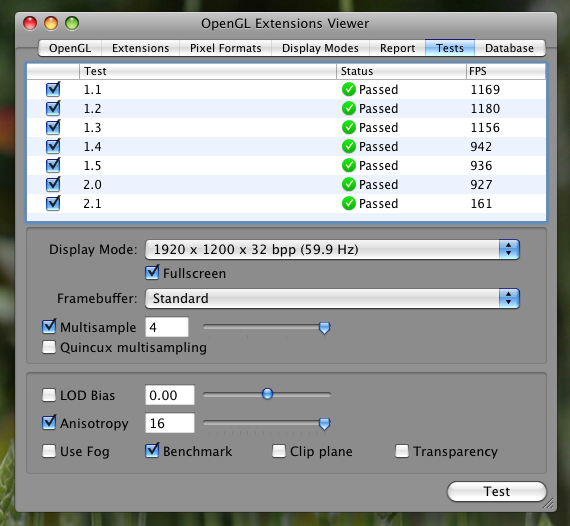Enable the Transparency checkbox
The width and height of the screenshot is (570, 526).
click(x=402, y=451)
